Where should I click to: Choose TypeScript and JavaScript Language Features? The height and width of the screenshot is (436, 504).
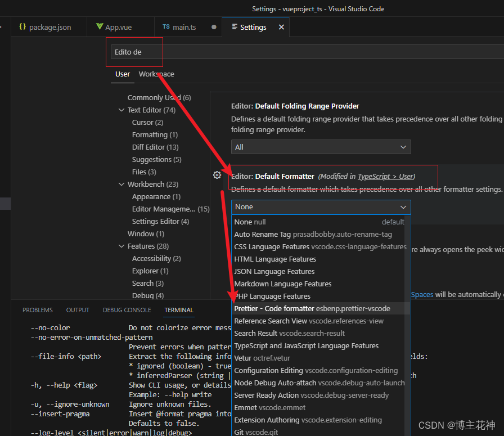pos(319,345)
